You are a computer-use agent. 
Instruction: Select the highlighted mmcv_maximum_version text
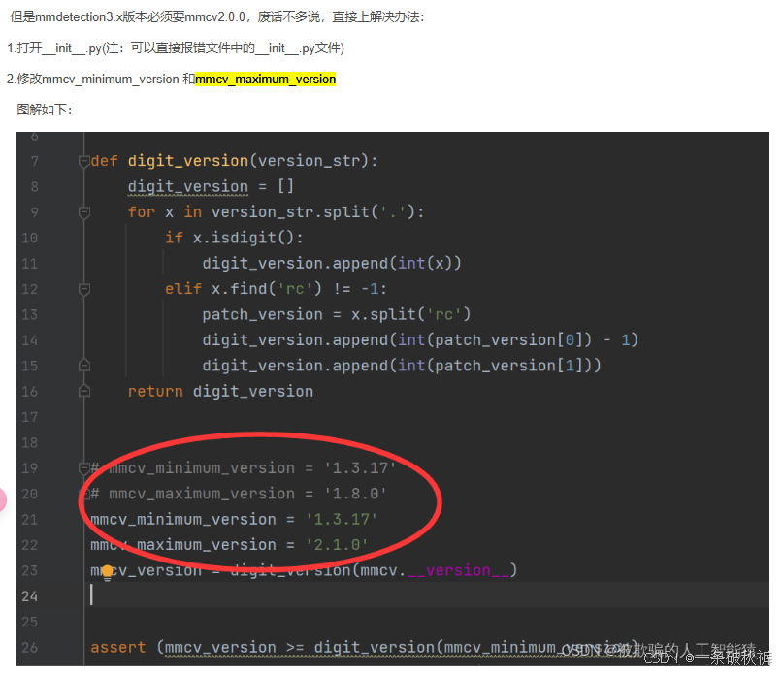pos(263,79)
